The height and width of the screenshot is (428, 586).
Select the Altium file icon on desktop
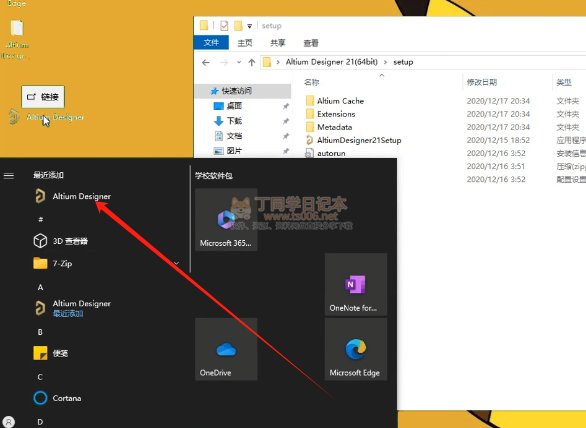[x=16, y=39]
